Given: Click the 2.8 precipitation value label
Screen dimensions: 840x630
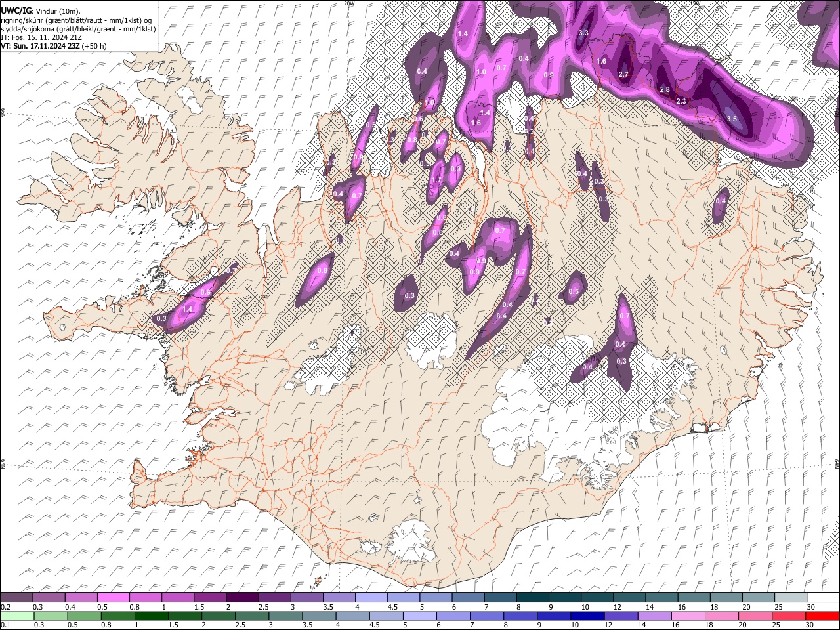Looking at the screenshot, I should point(665,89).
